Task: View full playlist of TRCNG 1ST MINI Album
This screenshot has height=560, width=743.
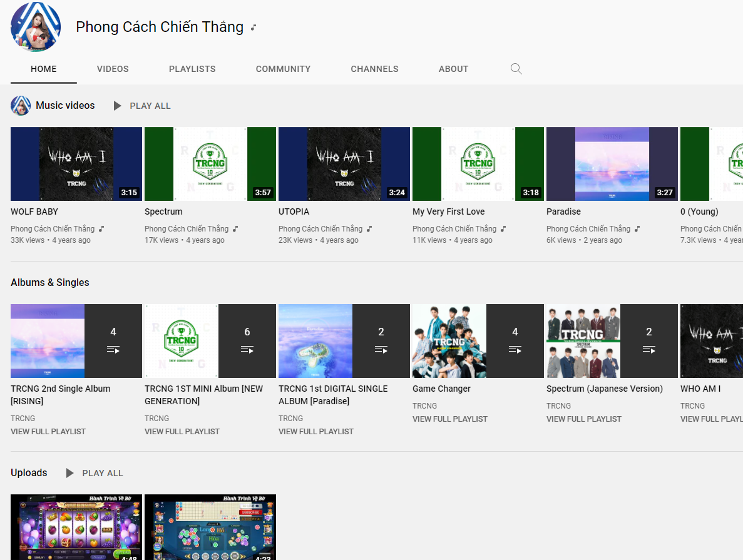Action: coord(182,432)
